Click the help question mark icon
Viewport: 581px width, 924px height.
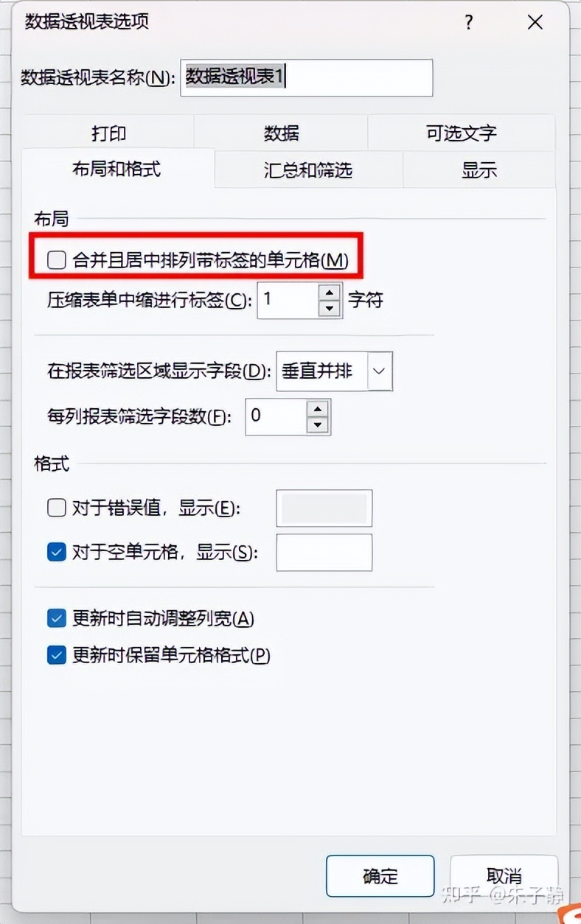(x=469, y=23)
